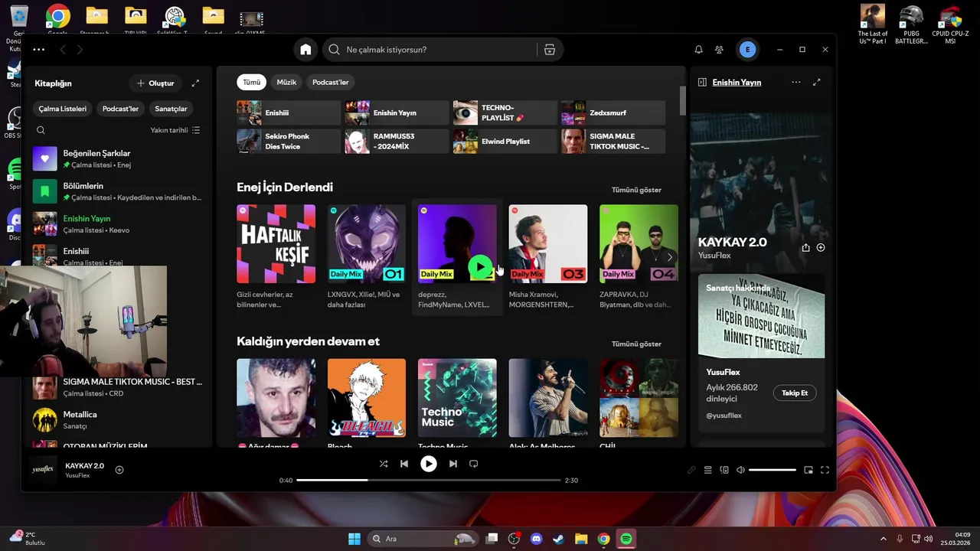Viewport: 980px width, 551px height.
Task: Open the Elwind Playlist tile
Action: [505, 142]
